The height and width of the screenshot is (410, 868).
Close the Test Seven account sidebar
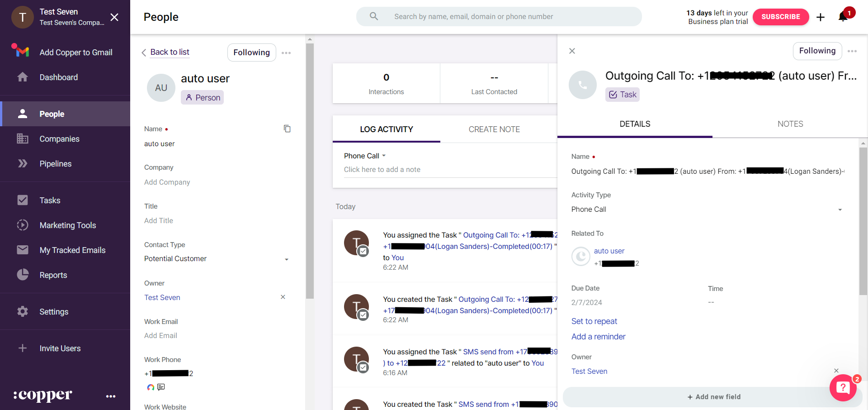[114, 17]
